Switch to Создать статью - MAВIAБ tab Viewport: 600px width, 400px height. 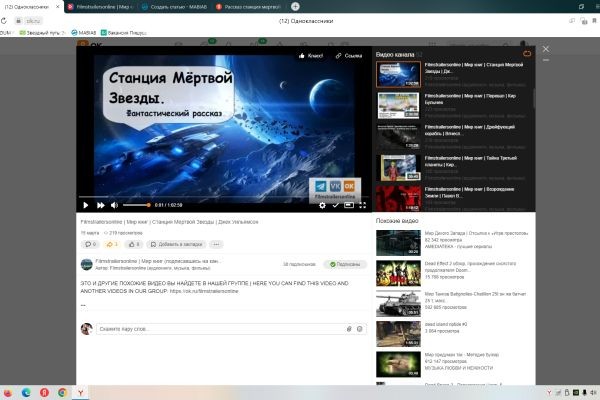coord(174,7)
